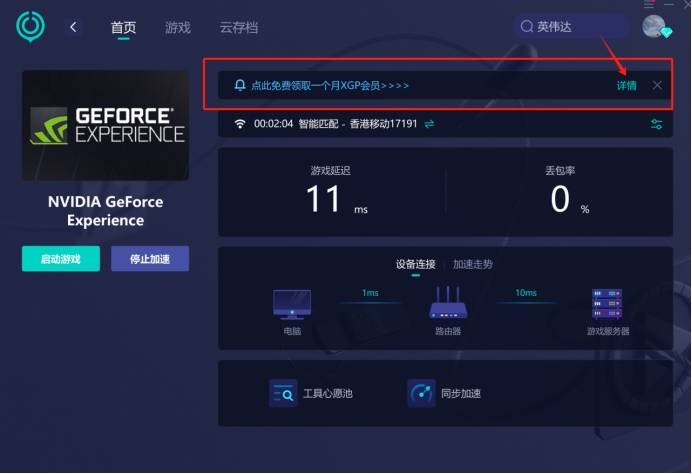This screenshot has height=474, width=692.
Task: Click the notification bell icon in banner
Action: point(239,86)
